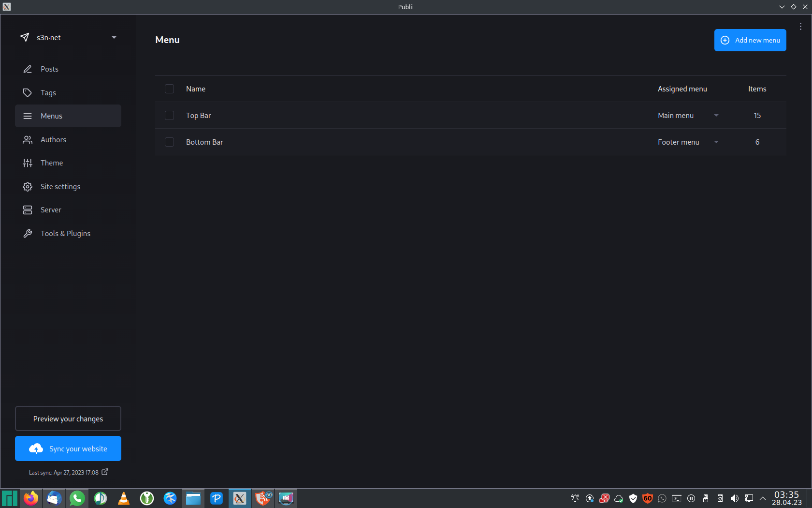This screenshot has width=812, height=508.
Task: Check the Bottom Bar menu checkbox
Action: tap(169, 142)
